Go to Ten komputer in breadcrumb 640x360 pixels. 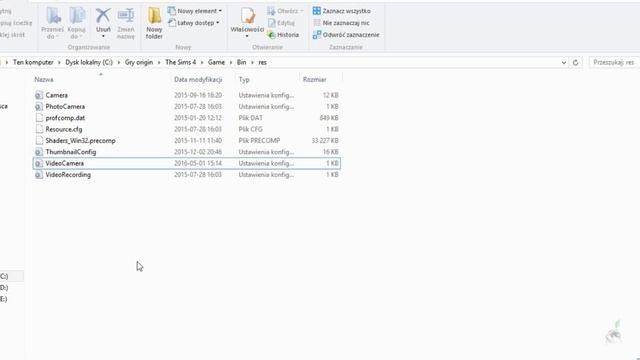(33, 62)
